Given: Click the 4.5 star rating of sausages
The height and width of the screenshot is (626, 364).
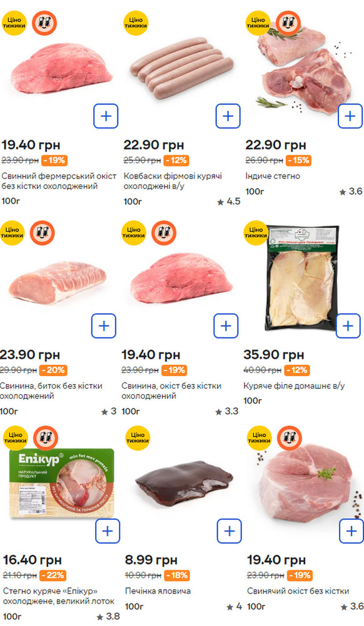Looking at the screenshot, I should (229, 202).
